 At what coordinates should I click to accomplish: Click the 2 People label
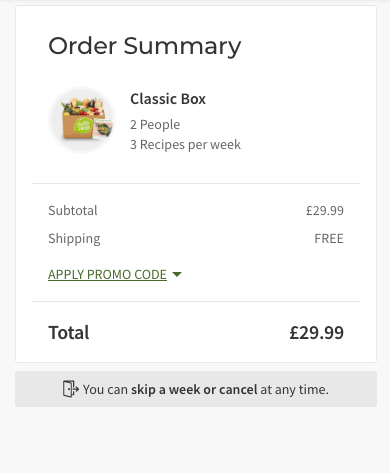[x=155, y=125]
